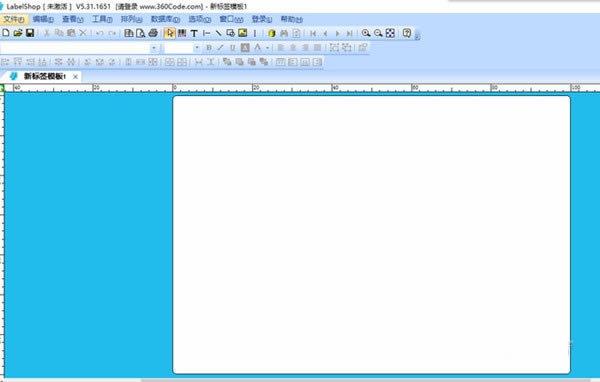Image resolution: width=600 pixels, height=382 pixels.
Task: Select the text tool
Action: click(x=194, y=33)
